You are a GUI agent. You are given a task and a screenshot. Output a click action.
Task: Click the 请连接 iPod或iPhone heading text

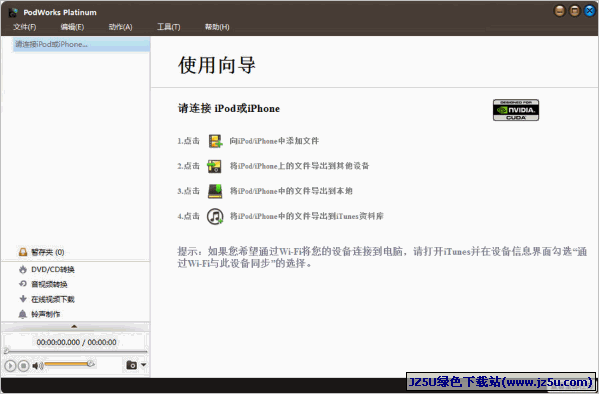[229, 109]
